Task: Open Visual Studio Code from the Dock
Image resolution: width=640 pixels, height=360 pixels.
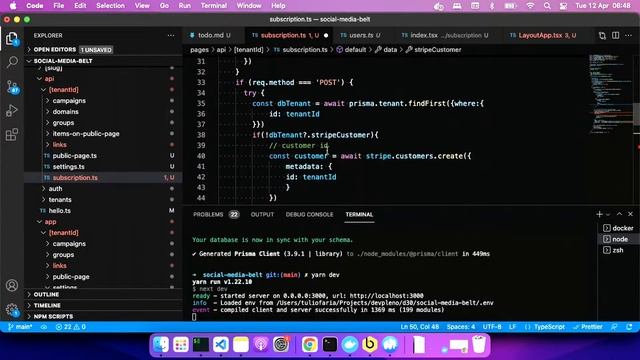Action: (x=221, y=344)
